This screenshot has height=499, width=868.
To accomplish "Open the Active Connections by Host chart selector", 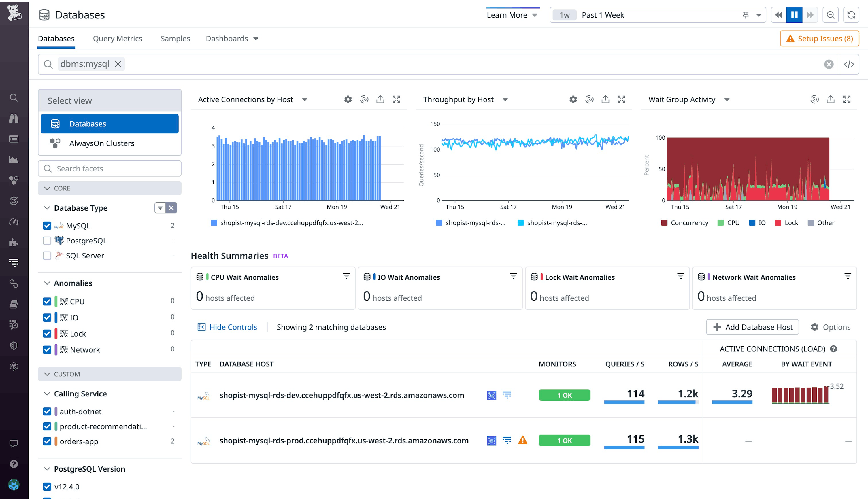I will pyautogui.click(x=304, y=99).
